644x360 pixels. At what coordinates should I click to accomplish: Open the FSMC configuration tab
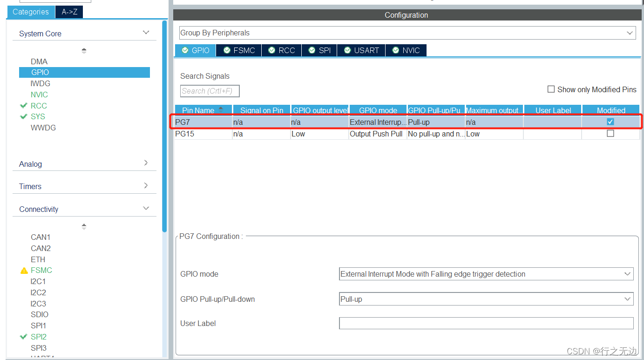(x=239, y=50)
